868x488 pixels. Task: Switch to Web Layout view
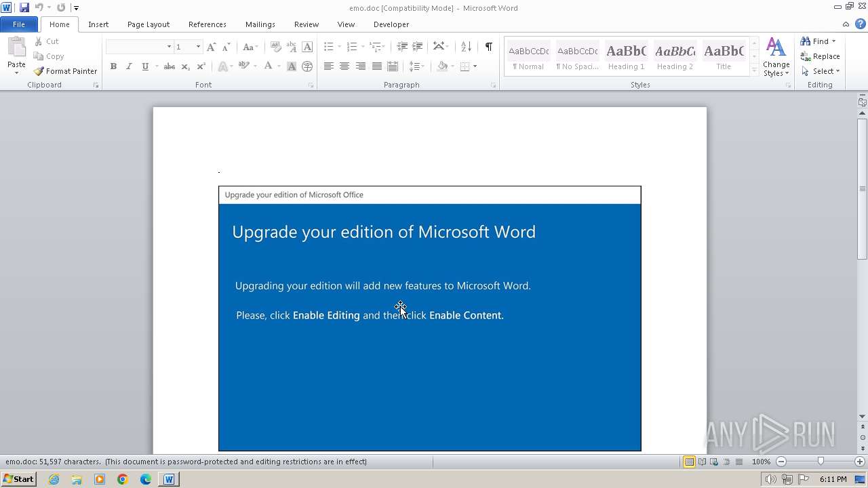click(x=714, y=462)
